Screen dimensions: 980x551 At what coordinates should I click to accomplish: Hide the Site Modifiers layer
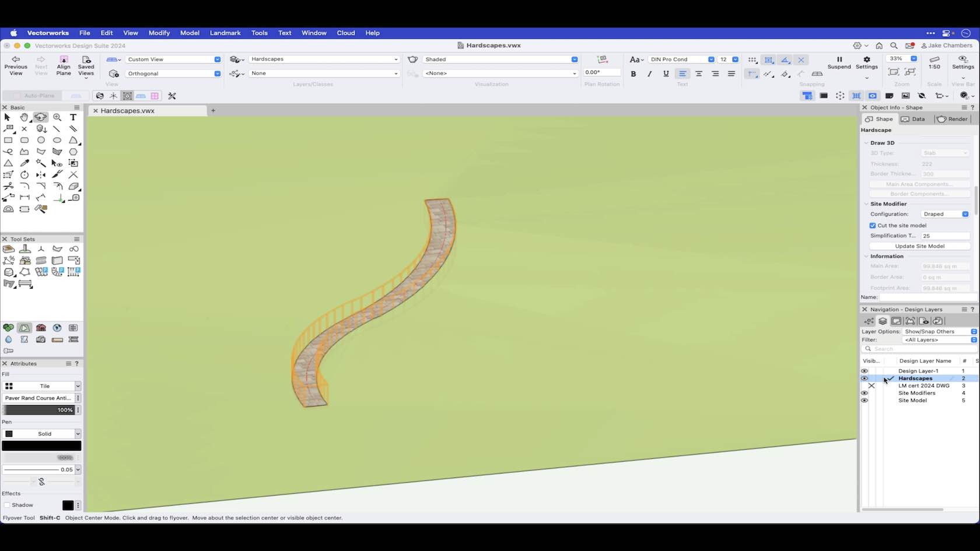tap(864, 393)
